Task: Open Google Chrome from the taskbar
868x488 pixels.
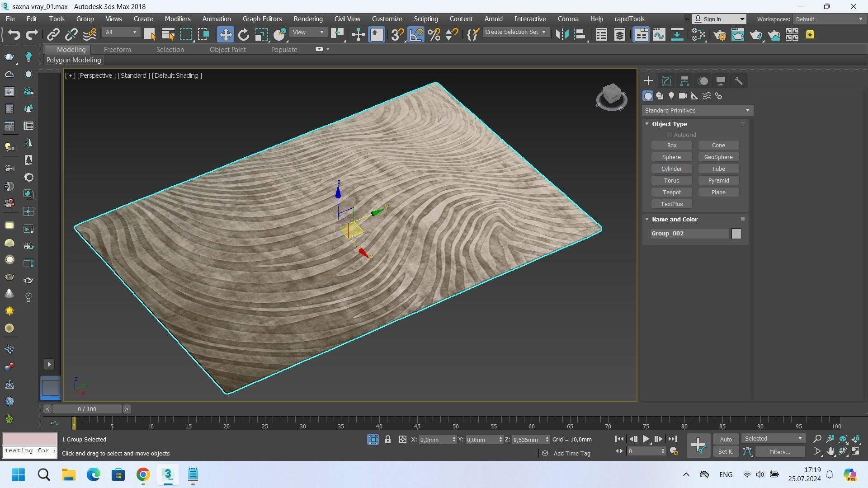Action: pos(143,474)
